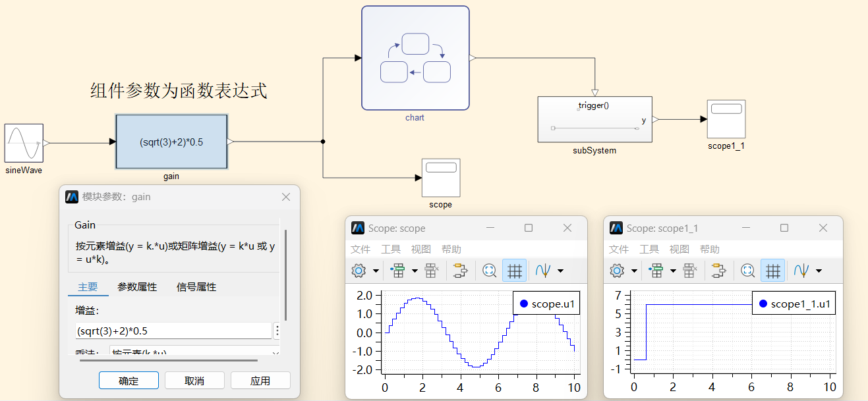Click the output port arrow of gain block
868x401 pixels.
[x=231, y=142]
